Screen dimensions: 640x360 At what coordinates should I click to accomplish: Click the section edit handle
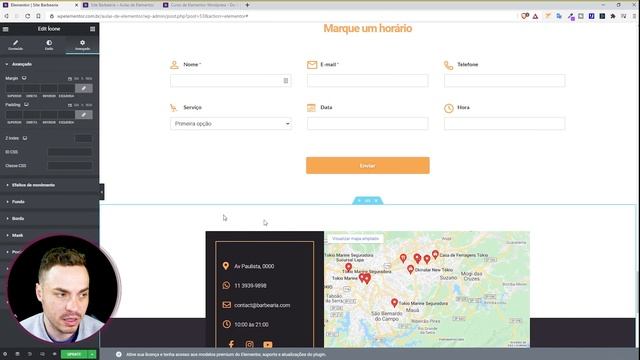(x=368, y=201)
